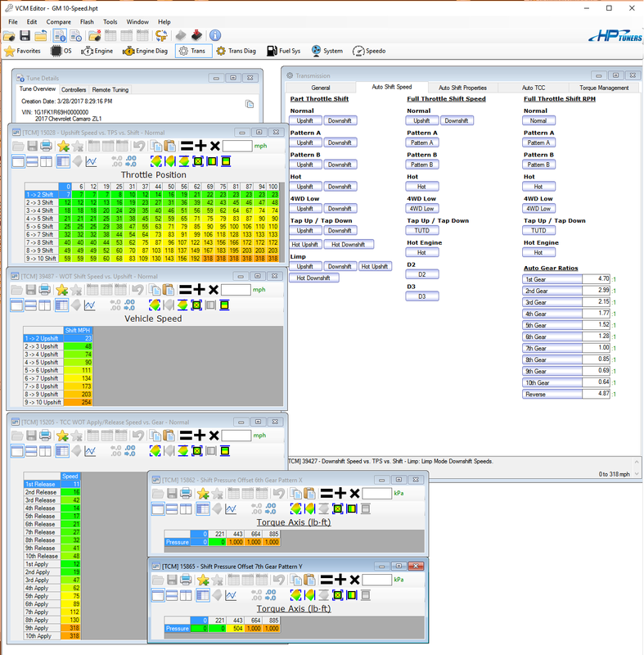Open the Trans Diag section
644x655 pixels.
tap(236, 51)
